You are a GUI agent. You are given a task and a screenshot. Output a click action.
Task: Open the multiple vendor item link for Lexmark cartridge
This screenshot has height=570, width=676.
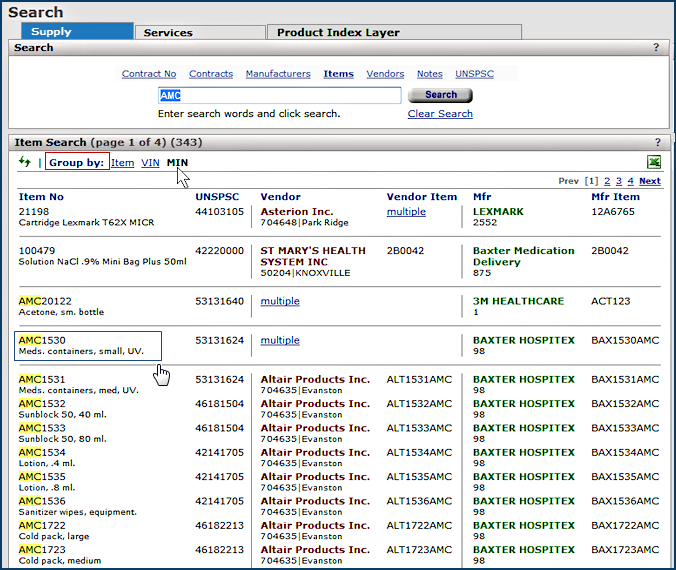(x=406, y=212)
